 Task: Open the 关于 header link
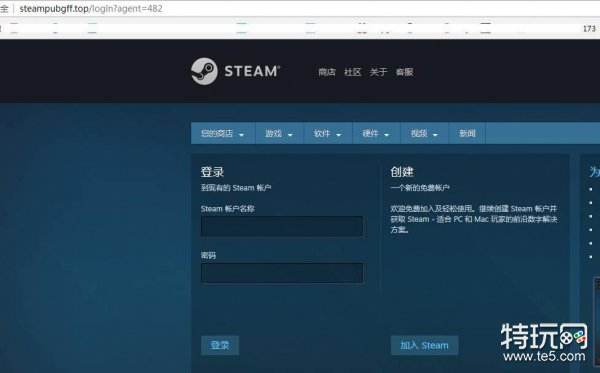pyautogui.click(x=378, y=72)
